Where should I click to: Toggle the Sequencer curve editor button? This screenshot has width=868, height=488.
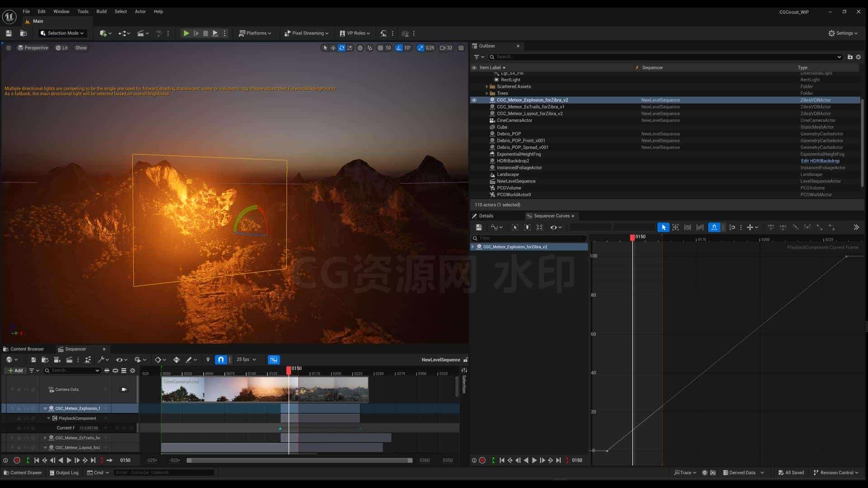tap(274, 360)
